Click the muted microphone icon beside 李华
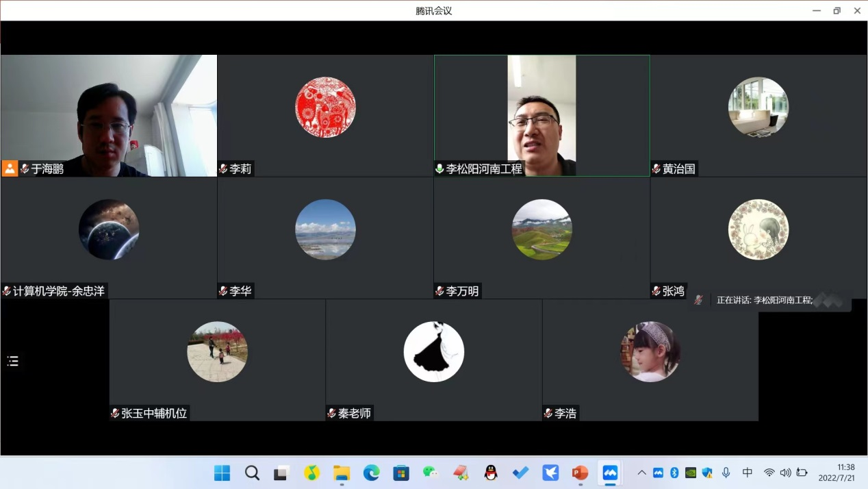The height and width of the screenshot is (489, 868). (x=223, y=291)
